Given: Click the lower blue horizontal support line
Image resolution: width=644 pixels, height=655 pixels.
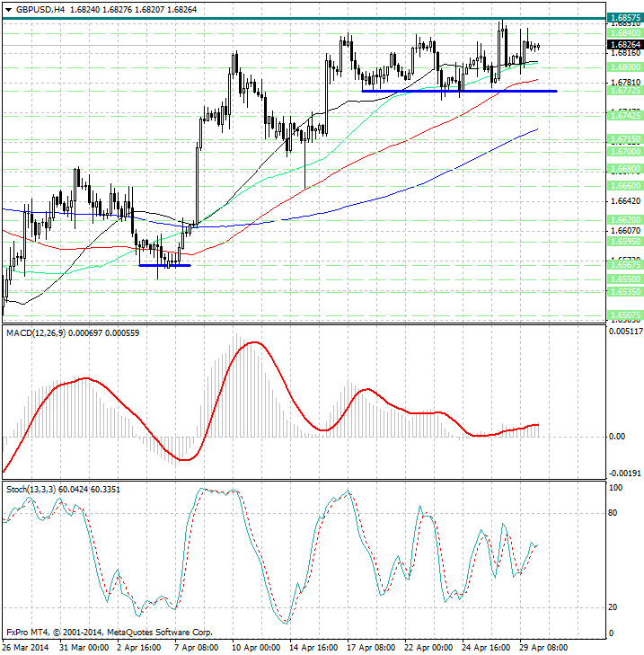Looking at the screenshot, I should (164, 265).
